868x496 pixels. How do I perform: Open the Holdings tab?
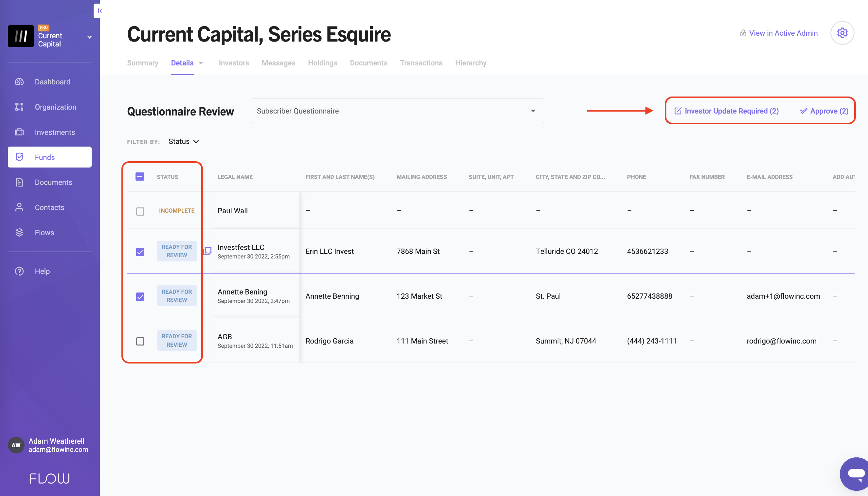(322, 63)
